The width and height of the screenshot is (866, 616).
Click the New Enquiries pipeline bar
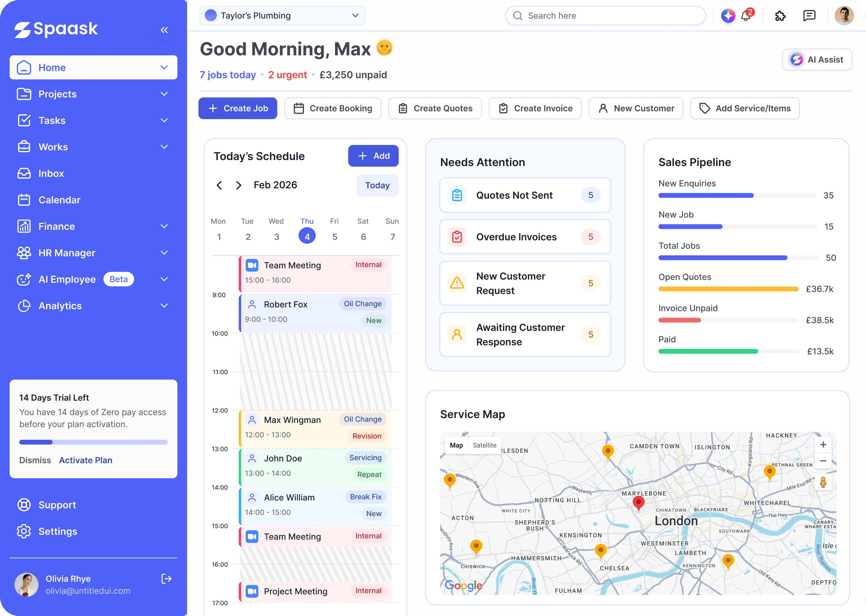coord(737,195)
